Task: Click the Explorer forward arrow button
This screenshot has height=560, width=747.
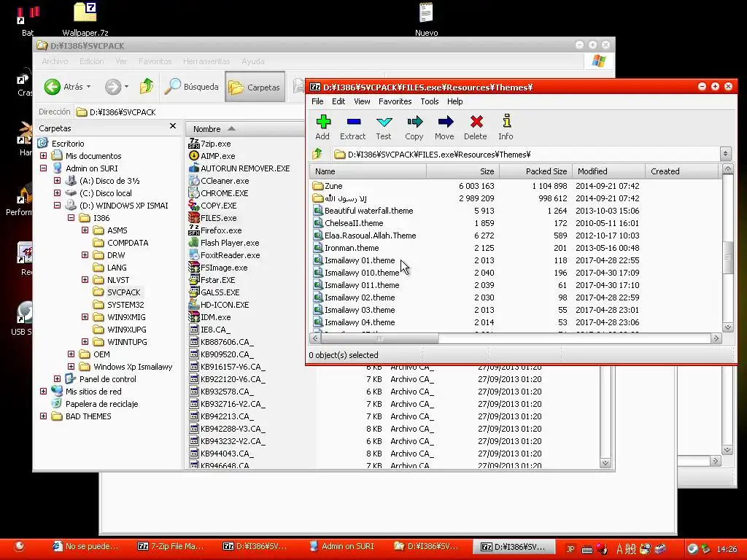Action: [113, 87]
